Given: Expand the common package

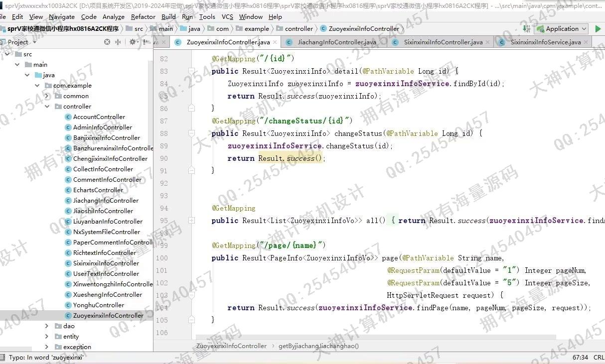Looking at the screenshot, I should (47, 96).
